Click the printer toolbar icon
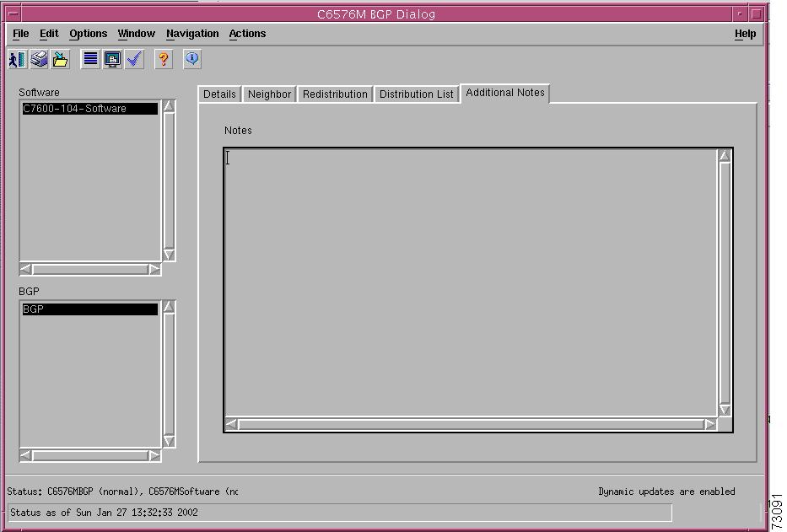 pyautogui.click(x=39, y=59)
